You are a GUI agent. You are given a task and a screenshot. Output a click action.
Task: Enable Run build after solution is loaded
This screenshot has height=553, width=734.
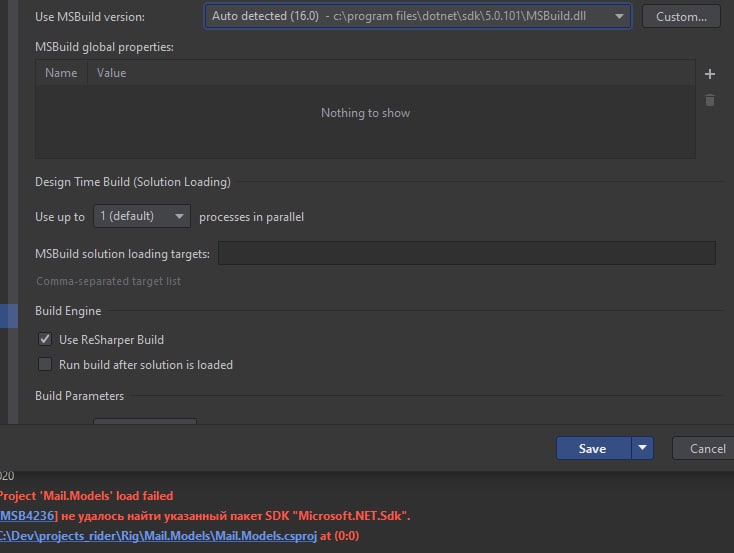(x=45, y=364)
